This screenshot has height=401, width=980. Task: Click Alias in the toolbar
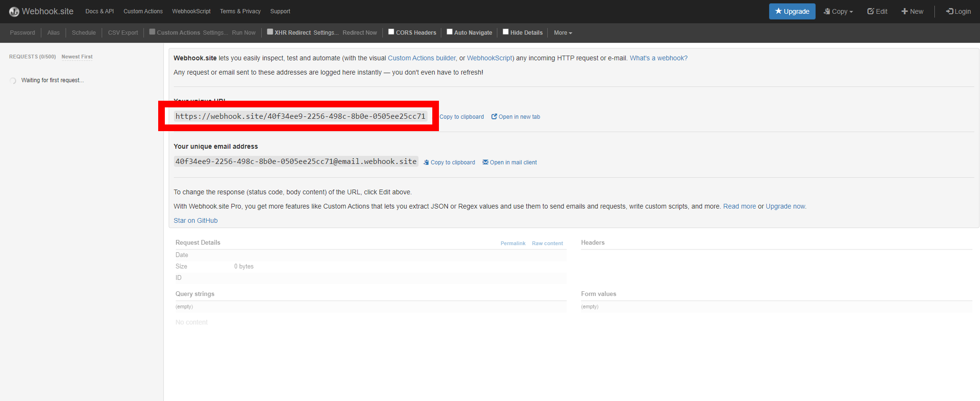54,33
